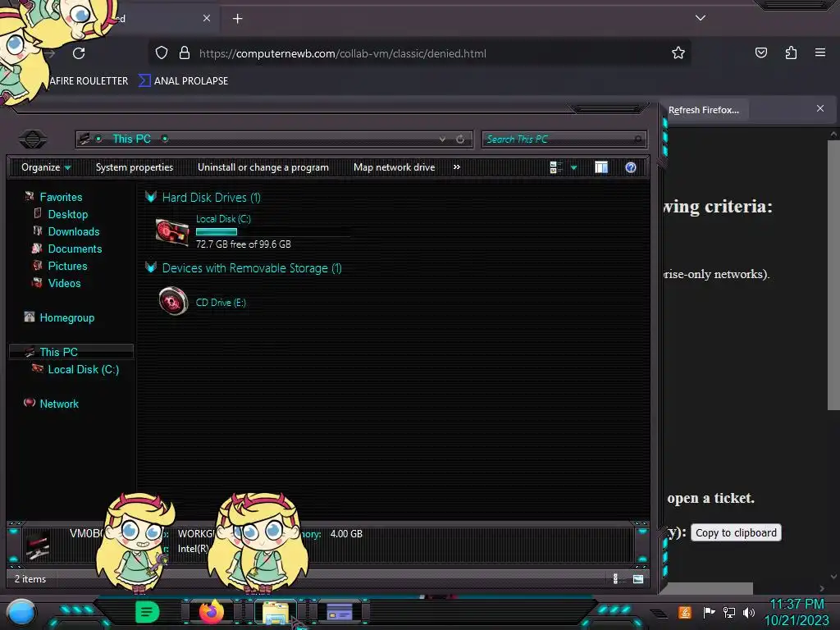Bookmark this page with the star icon
Viewport: 840px width, 630px height.
678,52
